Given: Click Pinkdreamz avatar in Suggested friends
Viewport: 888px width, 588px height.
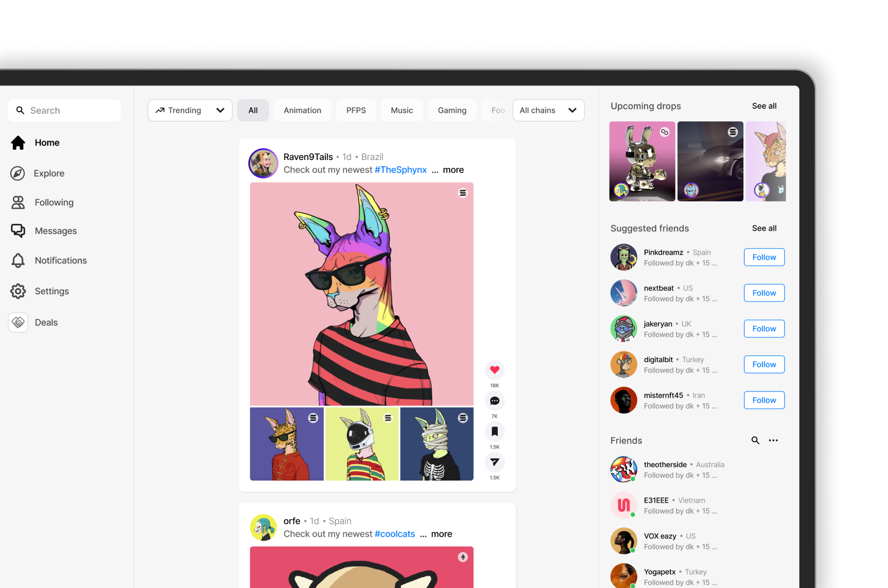Looking at the screenshot, I should point(624,257).
